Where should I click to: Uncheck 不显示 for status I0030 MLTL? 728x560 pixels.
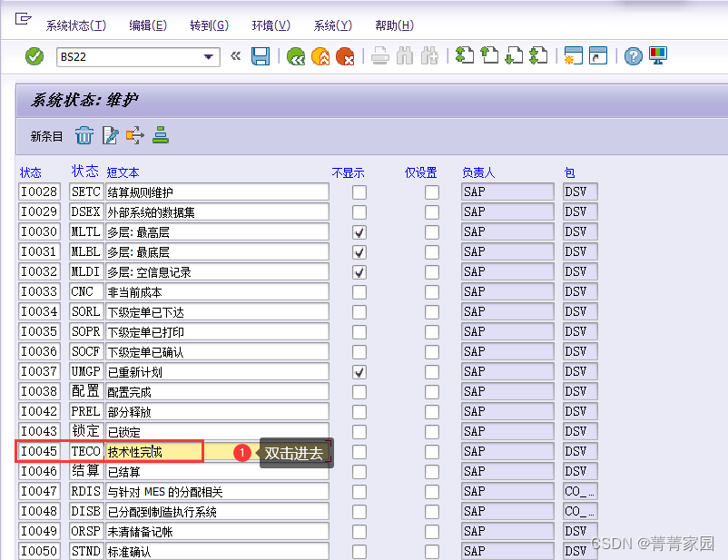(x=359, y=231)
